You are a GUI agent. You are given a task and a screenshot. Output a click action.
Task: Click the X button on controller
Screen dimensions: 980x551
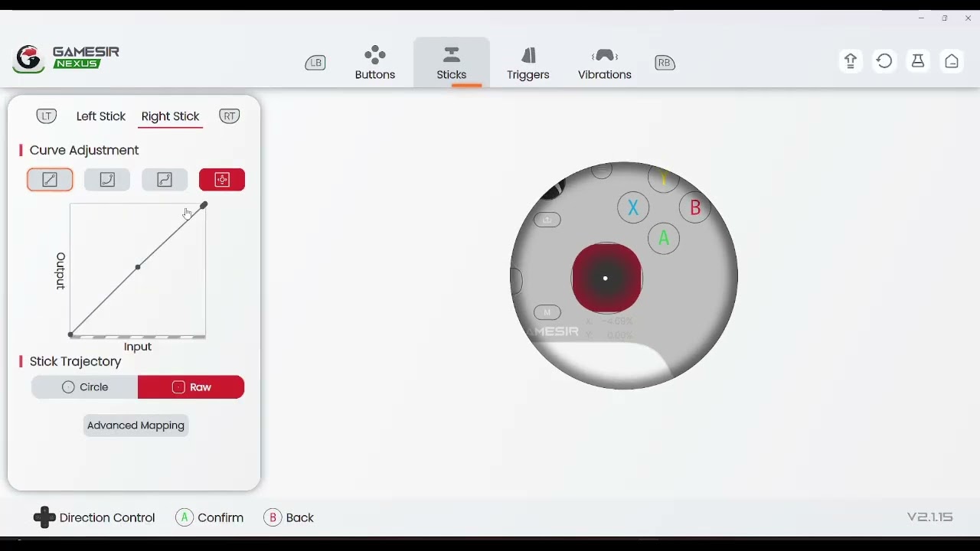(x=633, y=207)
